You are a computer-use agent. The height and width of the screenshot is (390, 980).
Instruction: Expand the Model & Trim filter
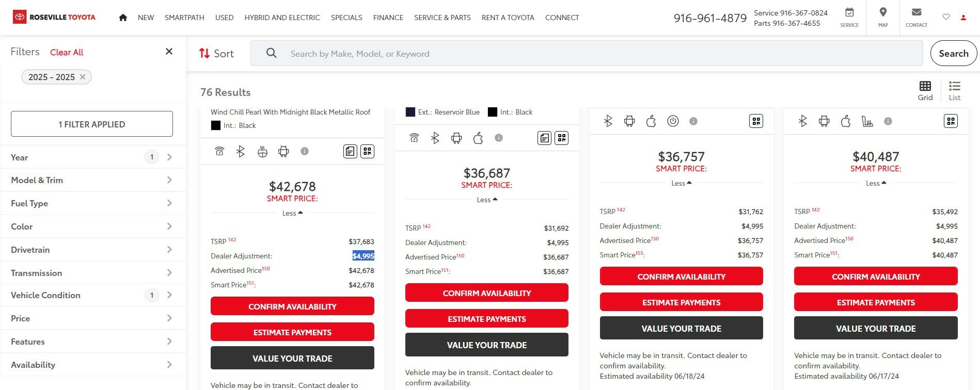(92, 180)
